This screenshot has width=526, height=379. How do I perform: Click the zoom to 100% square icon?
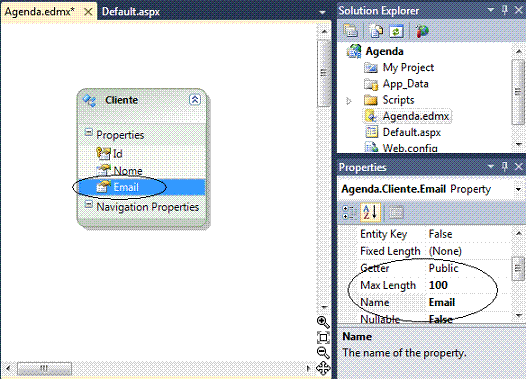[x=323, y=337]
